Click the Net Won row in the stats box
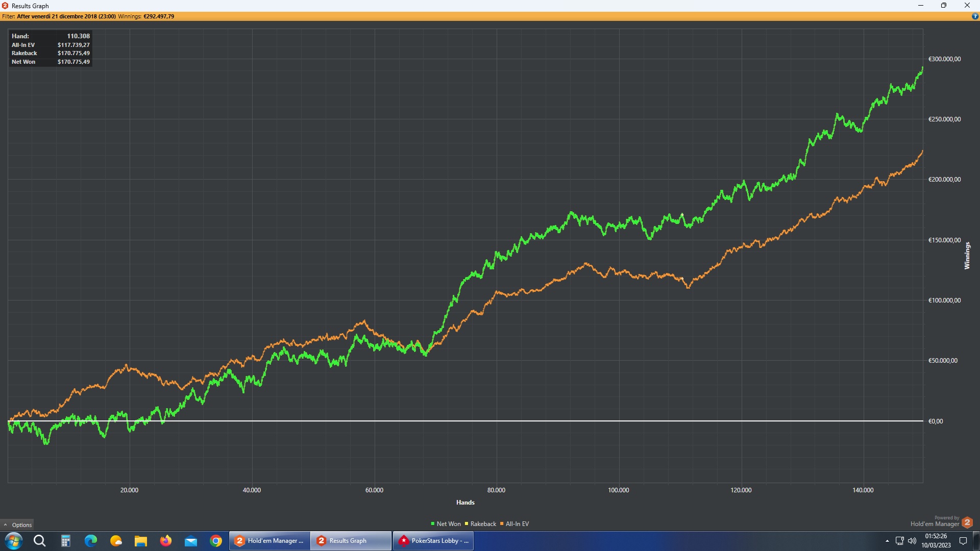Image resolution: width=980 pixels, height=551 pixels. coord(51,62)
